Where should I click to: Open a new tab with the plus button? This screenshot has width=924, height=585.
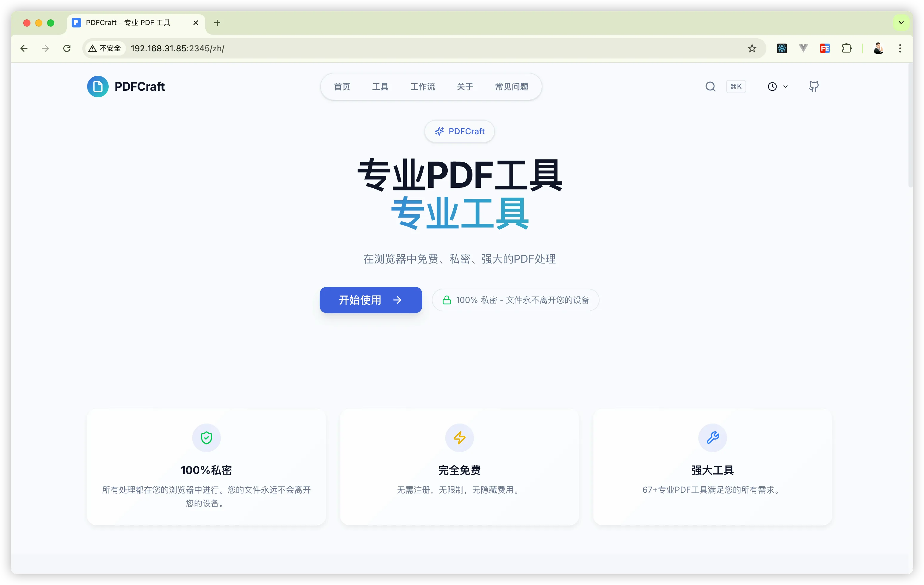point(217,23)
